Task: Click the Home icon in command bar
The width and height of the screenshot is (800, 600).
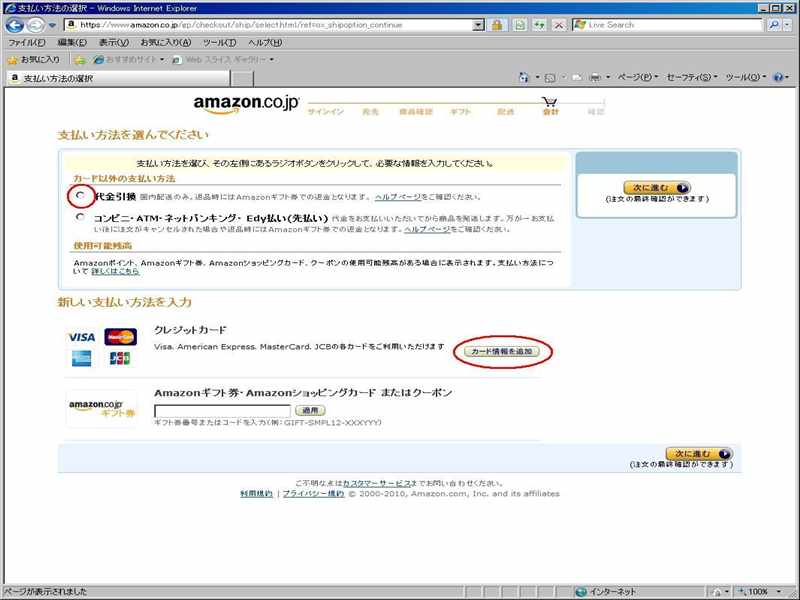Action: tap(524, 78)
